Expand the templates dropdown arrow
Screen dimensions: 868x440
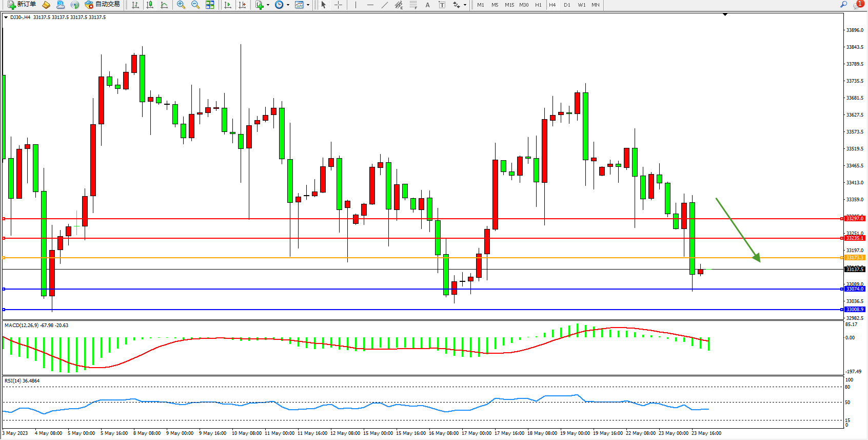pos(308,5)
